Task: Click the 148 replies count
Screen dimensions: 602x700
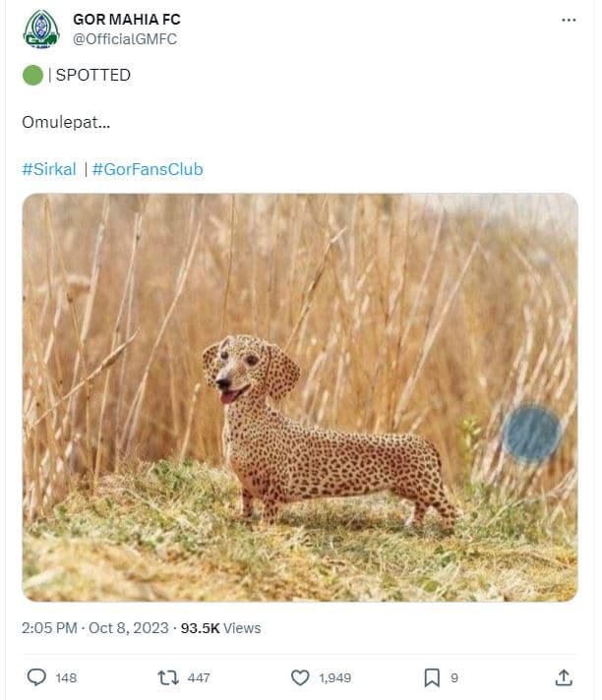Action: point(66,677)
